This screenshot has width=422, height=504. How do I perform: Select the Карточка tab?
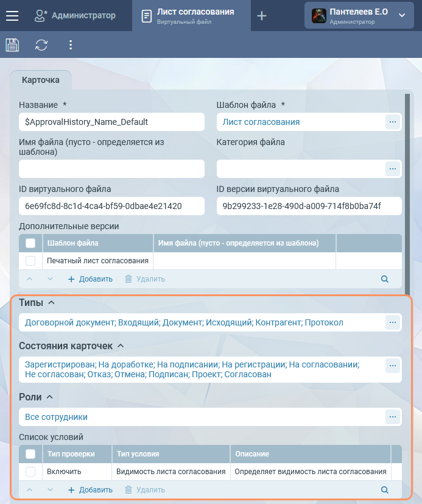coord(41,80)
